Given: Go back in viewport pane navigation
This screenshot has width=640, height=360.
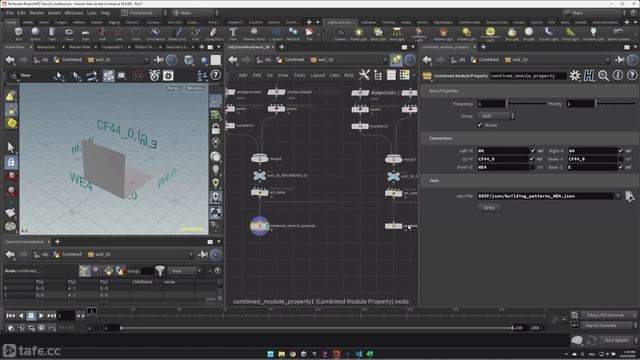Looking at the screenshot, I should (x=10, y=60).
